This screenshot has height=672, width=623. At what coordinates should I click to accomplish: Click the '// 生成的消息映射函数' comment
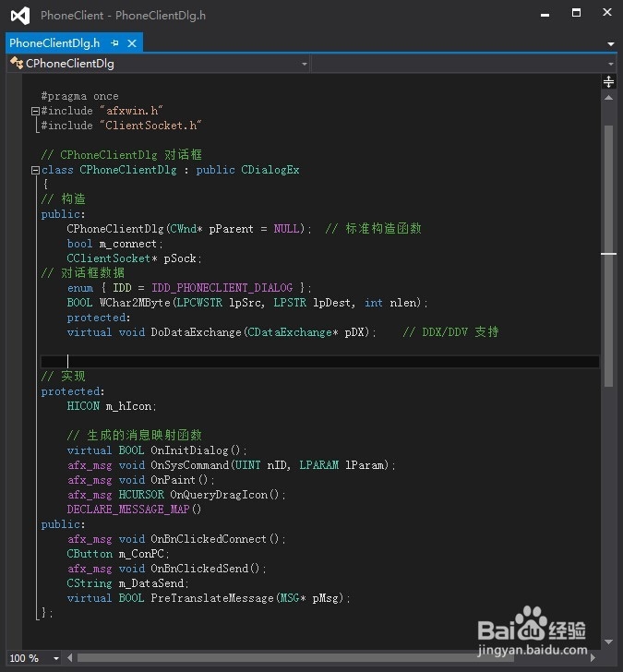[x=135, y=436]
